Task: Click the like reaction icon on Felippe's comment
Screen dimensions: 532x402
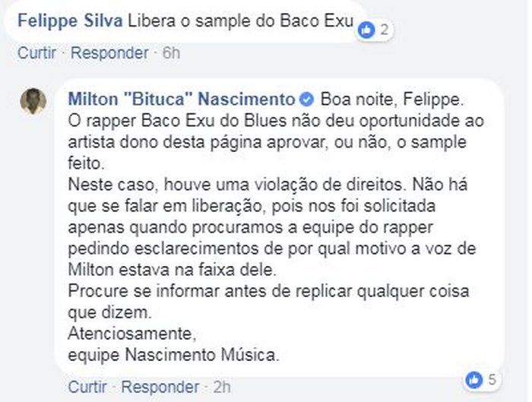Action: click(367, 30)
